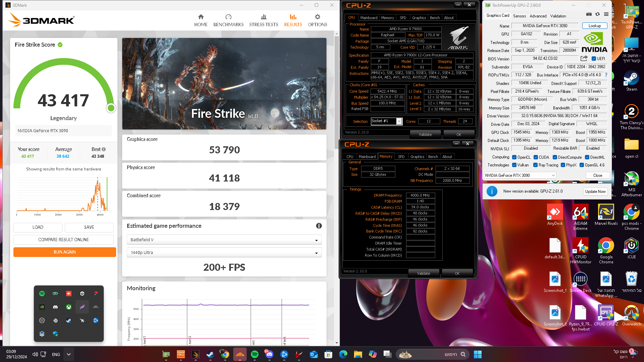Image resolution: width=644 pixels, height=362 pixels.
Task: Open the AIDA64 Extreme desktop icon
Action: [x=581, y=217]
